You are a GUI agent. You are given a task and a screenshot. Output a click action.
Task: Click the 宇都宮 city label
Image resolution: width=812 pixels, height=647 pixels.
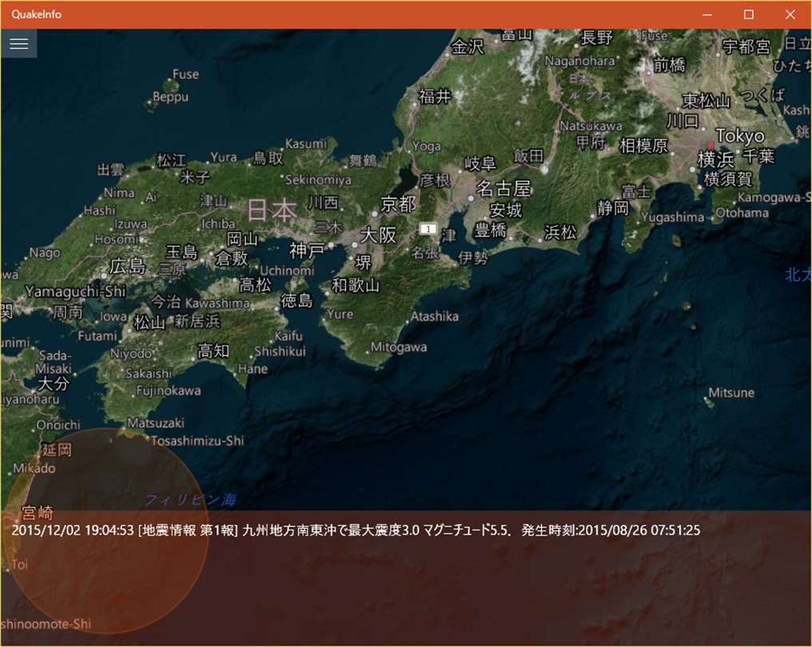747,46
